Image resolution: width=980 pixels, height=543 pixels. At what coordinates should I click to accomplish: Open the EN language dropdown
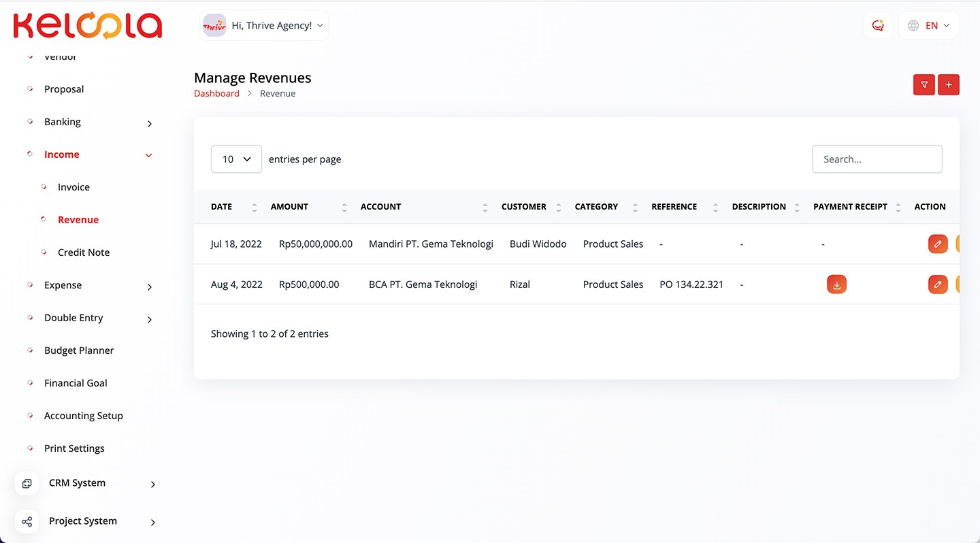coord(928,26)
